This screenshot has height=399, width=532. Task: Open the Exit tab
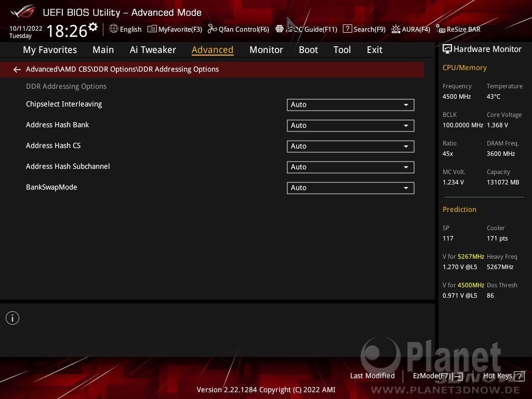(375, 50)
